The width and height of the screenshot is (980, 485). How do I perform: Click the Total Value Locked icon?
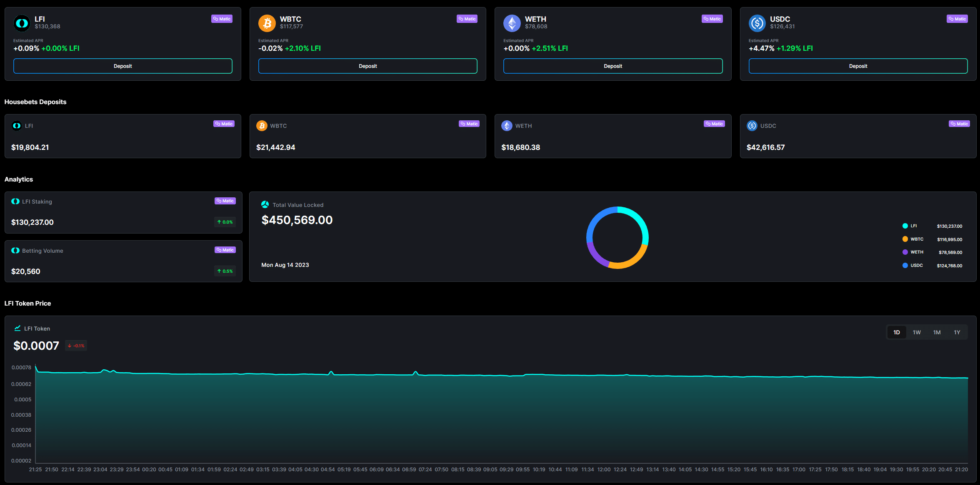pyautogui.click(x=265, y=204)
